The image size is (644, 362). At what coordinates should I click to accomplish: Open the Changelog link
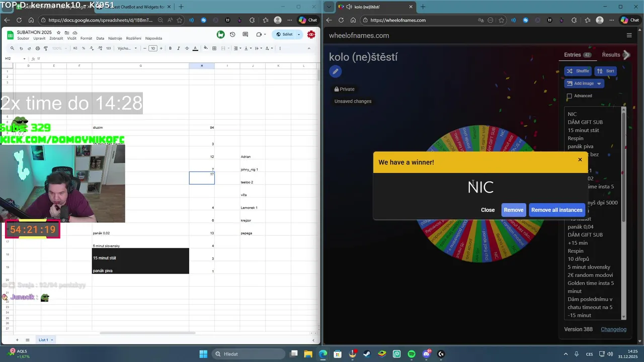coord(613,329)
